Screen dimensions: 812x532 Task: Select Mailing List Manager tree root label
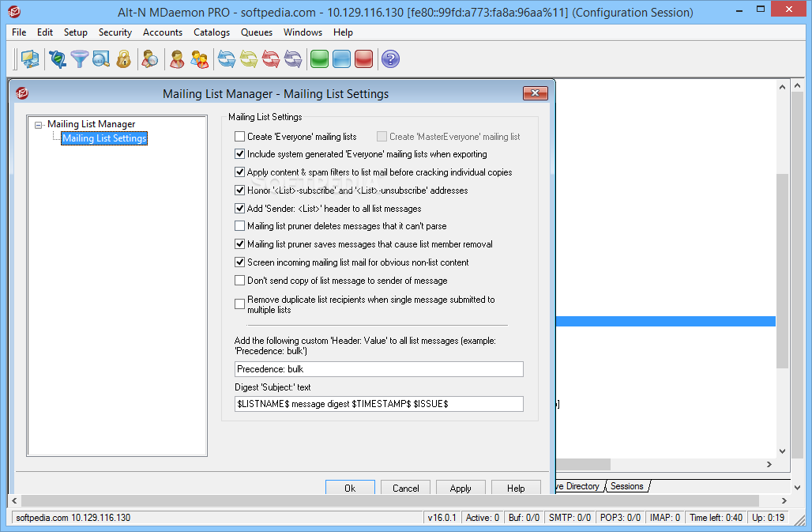pos(91,124)
